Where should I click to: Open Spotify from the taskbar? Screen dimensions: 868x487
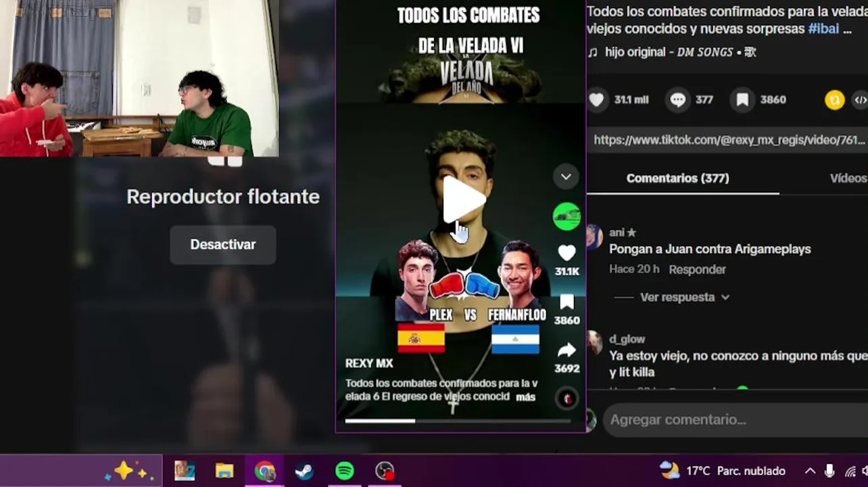[345, 471]
